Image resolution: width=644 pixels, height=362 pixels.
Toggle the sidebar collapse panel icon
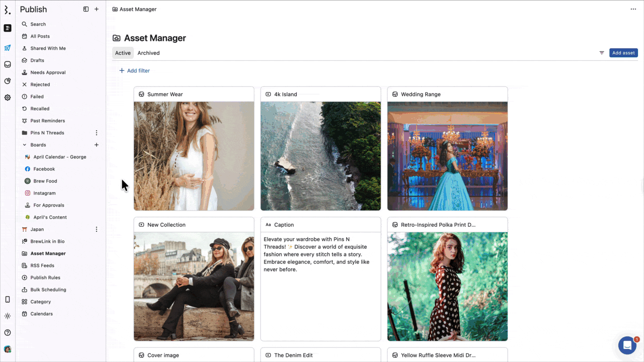86,9
